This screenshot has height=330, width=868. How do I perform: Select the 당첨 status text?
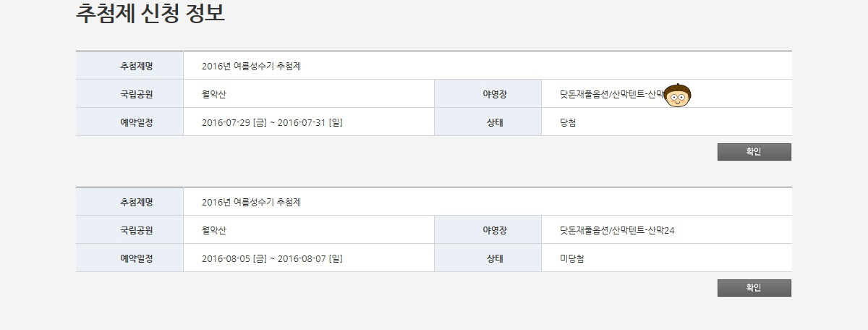pyautogui.click(x=568, y=122)
